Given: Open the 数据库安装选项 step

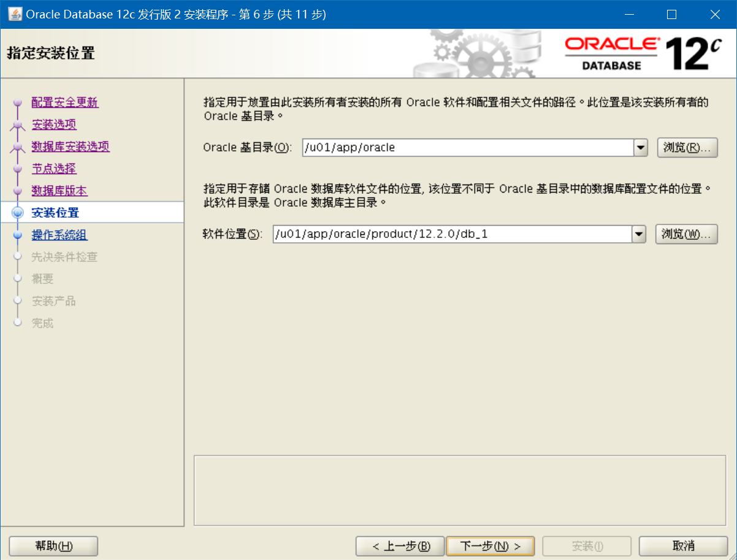Looking at the screenshot, I should tap(71, 147).
